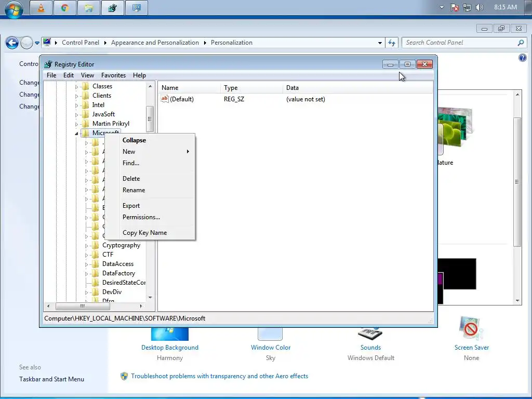The width and height of the screenshot is (532, 399).
Task: Select the Martin Prikryl registry key
Action: coord(111,124)
